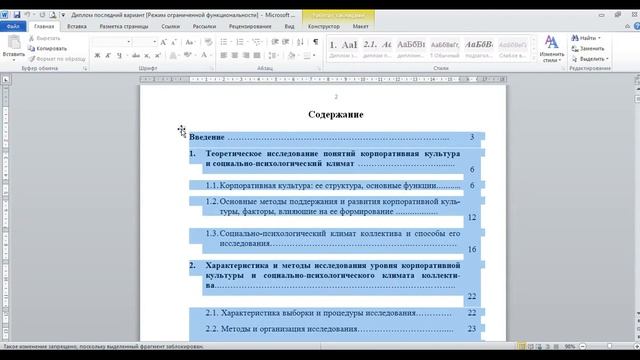Screen dimensions: 640x360
Task: Click the Shrink Font icon
Action: 174,42
